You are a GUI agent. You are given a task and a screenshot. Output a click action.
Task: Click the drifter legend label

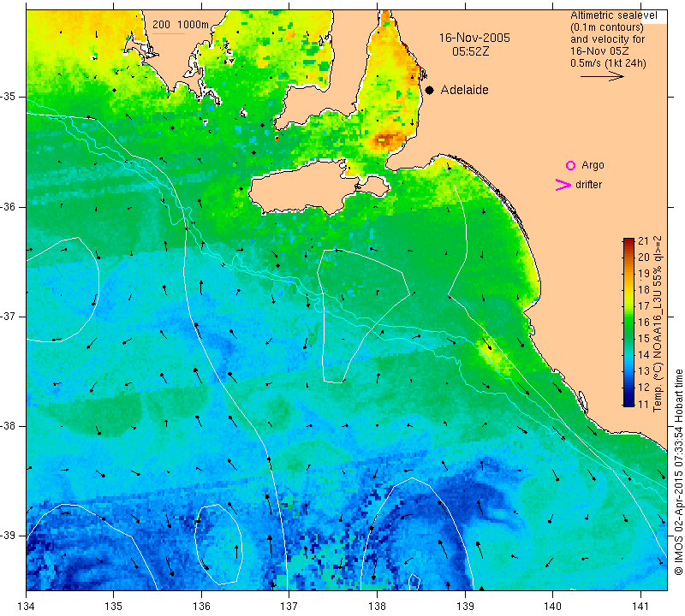[588, 185]
